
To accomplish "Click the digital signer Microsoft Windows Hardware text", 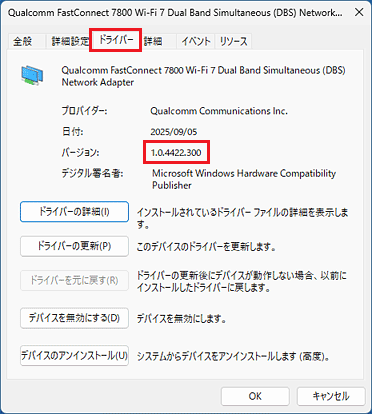I will click(244, 179).
